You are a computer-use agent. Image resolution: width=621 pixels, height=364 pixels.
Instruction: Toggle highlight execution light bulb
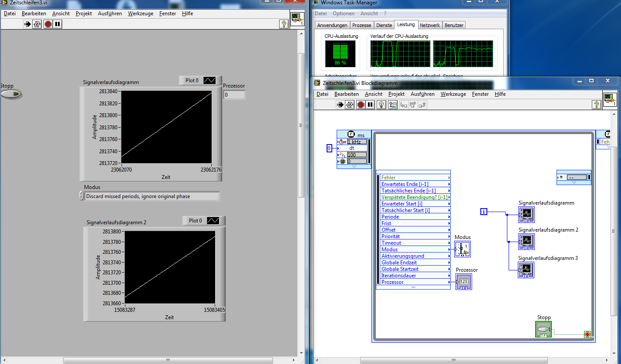(381, 104)
